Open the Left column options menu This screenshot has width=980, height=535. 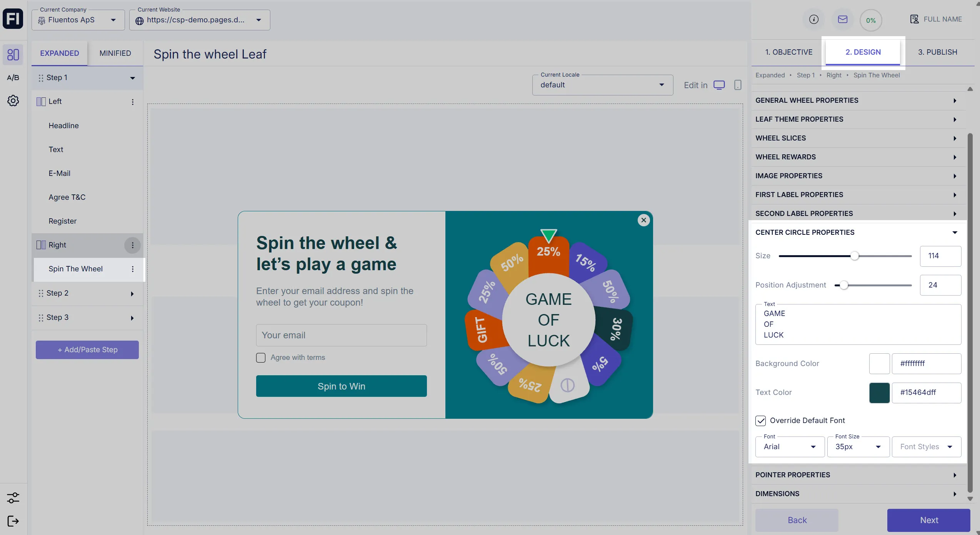[x=133, y=102]
